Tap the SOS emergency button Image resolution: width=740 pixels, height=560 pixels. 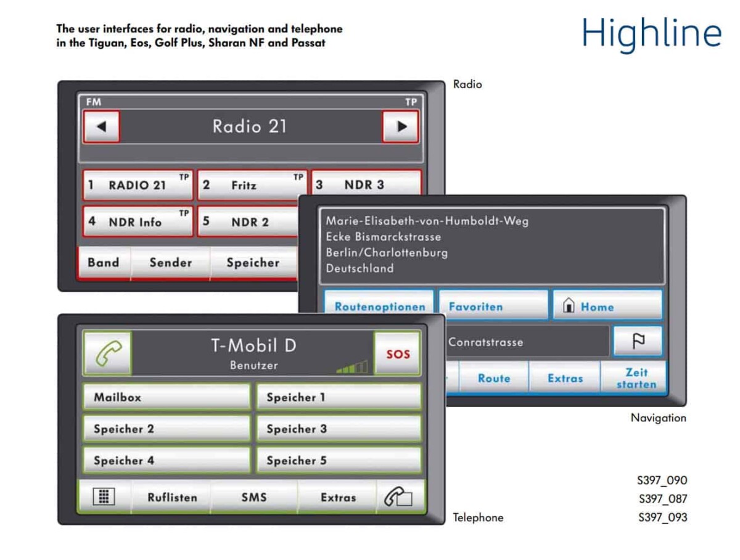point(398,353)
